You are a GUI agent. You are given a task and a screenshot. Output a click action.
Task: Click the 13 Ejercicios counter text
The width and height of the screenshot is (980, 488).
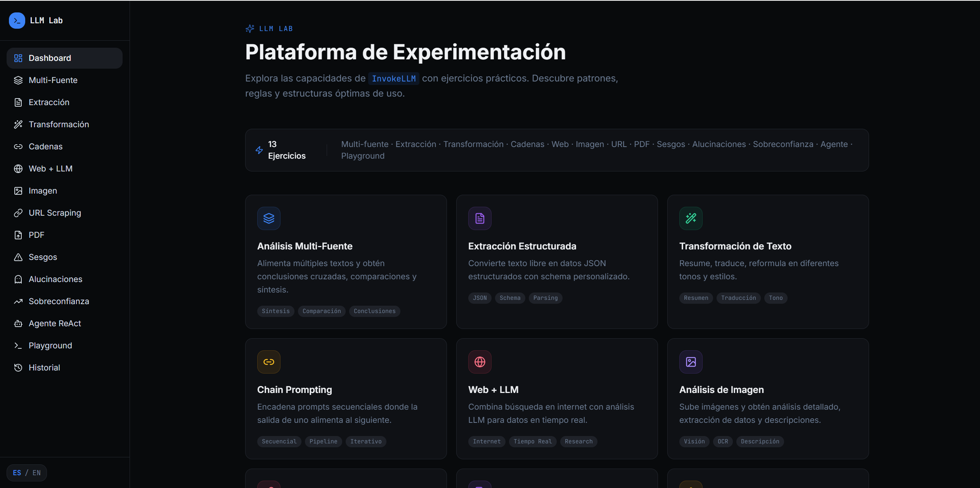pyautogui.click(x=287, y=150)
